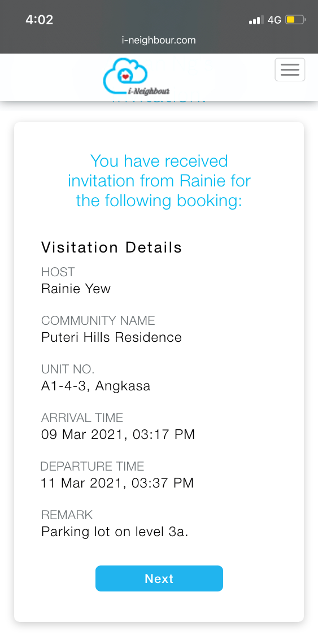The image size is (318, 644).
Task: Click the blue Next button
Action: (159, 578)
